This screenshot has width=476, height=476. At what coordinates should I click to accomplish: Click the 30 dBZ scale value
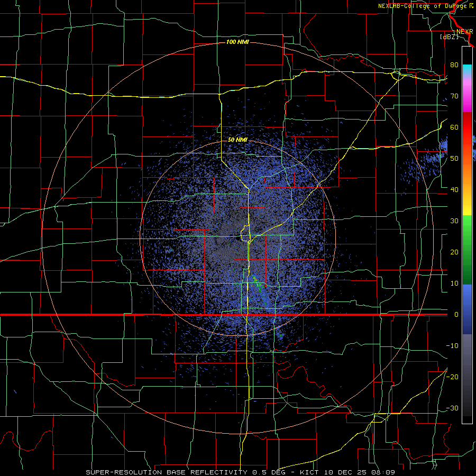[454, 221]
